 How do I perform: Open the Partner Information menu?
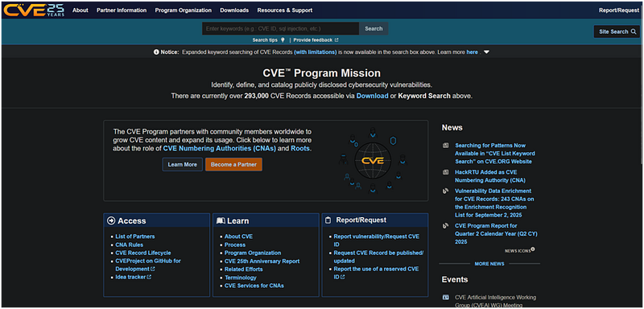[122, 10]
